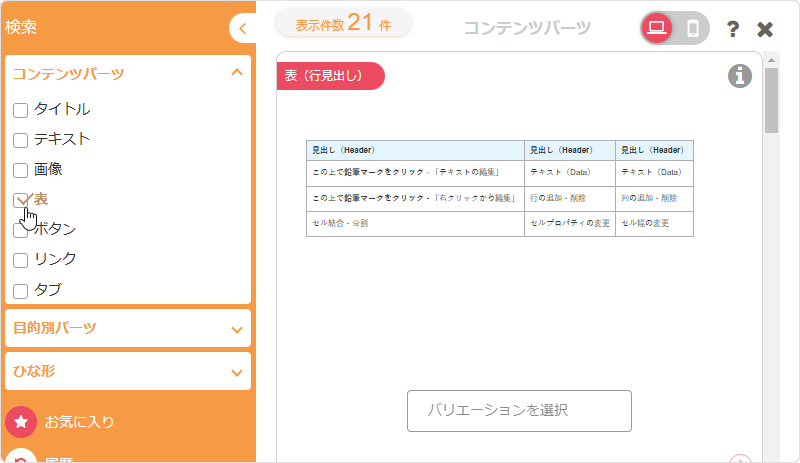The height and width of the screenshot is (463, 800).
Task: Collapse the コンテンツパーツ section
Action: tap(236, 73)
